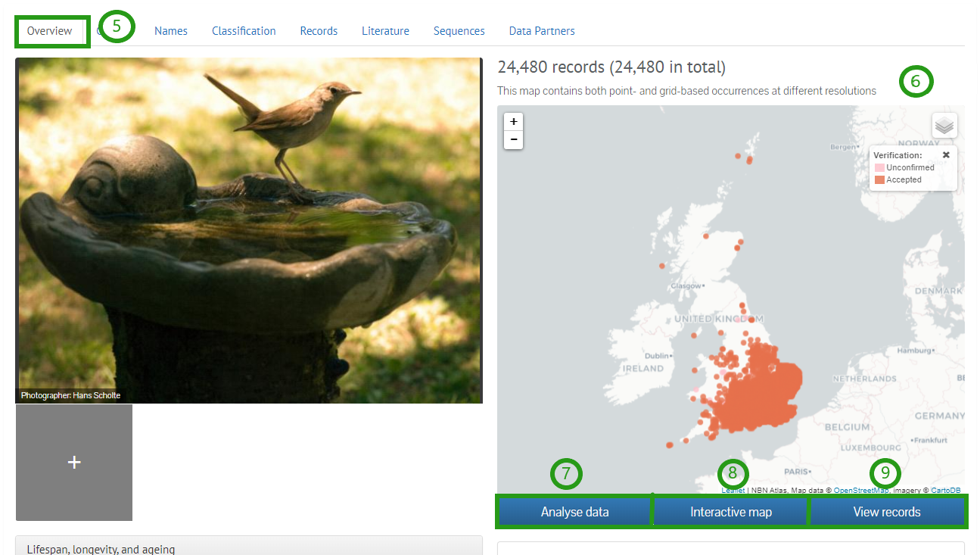Select the Sequences tab
Screen dimensions: 980x555
tap(459, 31)
